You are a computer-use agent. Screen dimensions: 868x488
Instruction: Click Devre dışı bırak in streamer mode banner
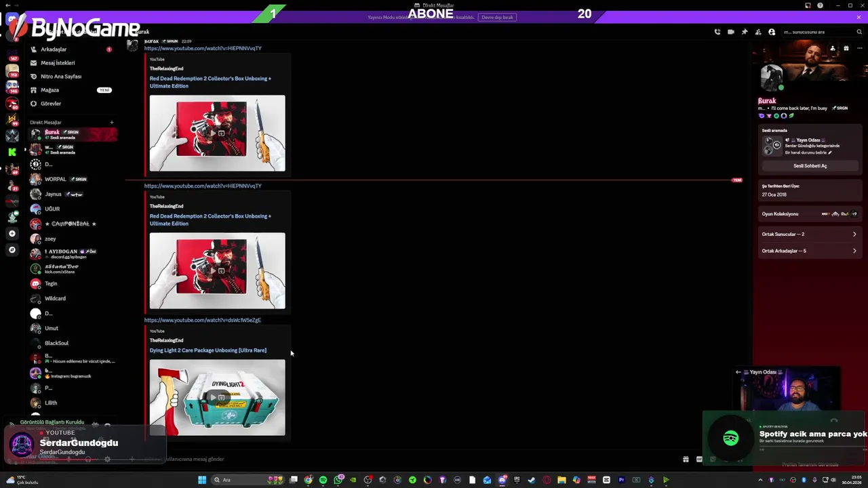(497, 17)
